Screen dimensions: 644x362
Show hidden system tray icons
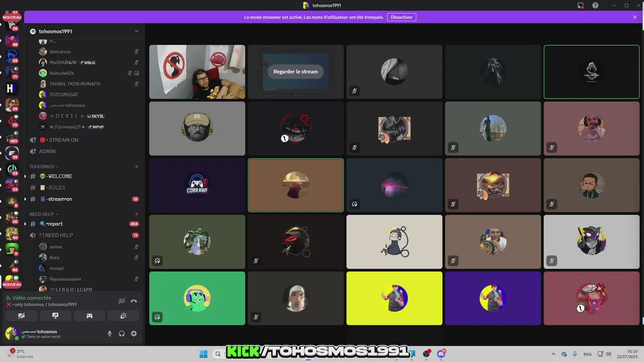click(553, 354)
